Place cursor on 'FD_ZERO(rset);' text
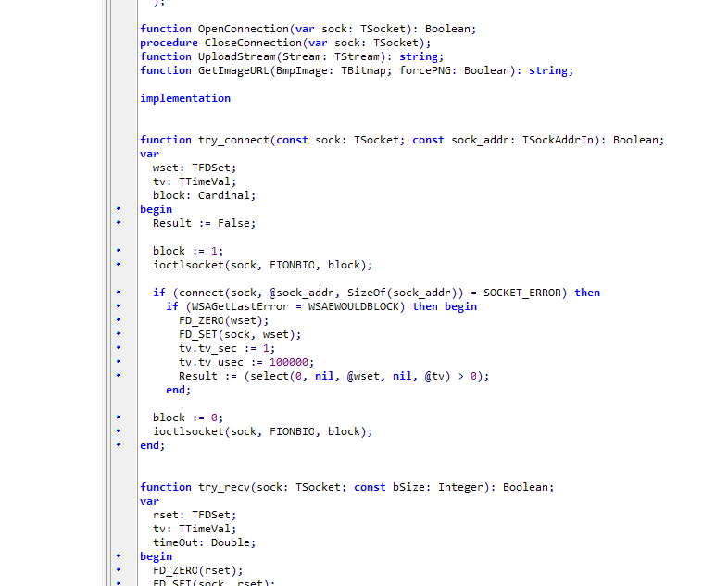The width and height of the screenshot is (728, 586). tap(198, 570)
